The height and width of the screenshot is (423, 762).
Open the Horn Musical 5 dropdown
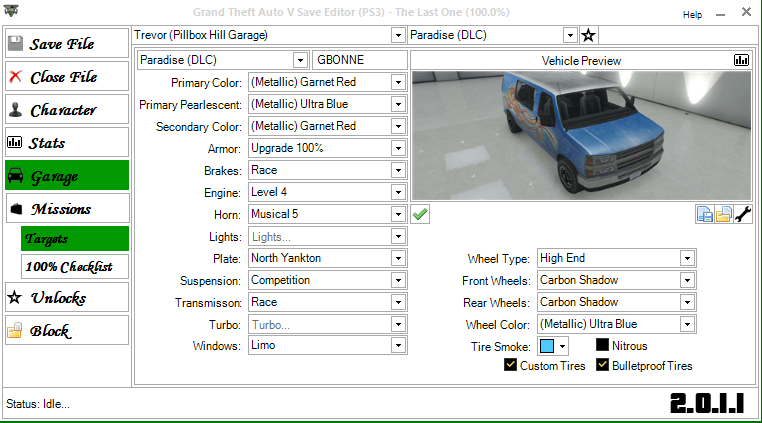pyautogui.click(x=398, y=214)
